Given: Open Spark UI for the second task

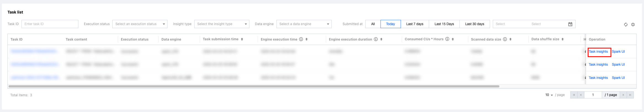Looking at the screenshot, I should (618, 65).
